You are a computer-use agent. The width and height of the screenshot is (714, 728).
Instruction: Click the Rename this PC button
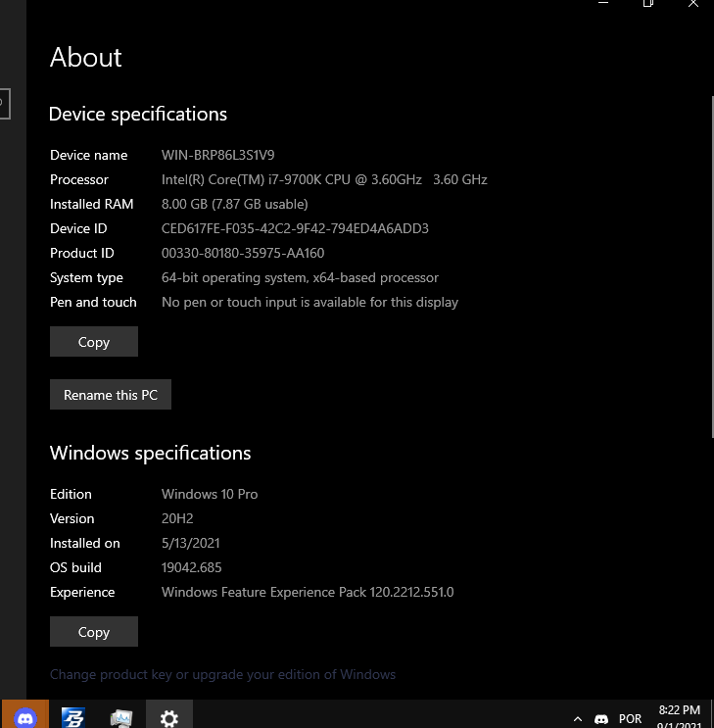111,395
